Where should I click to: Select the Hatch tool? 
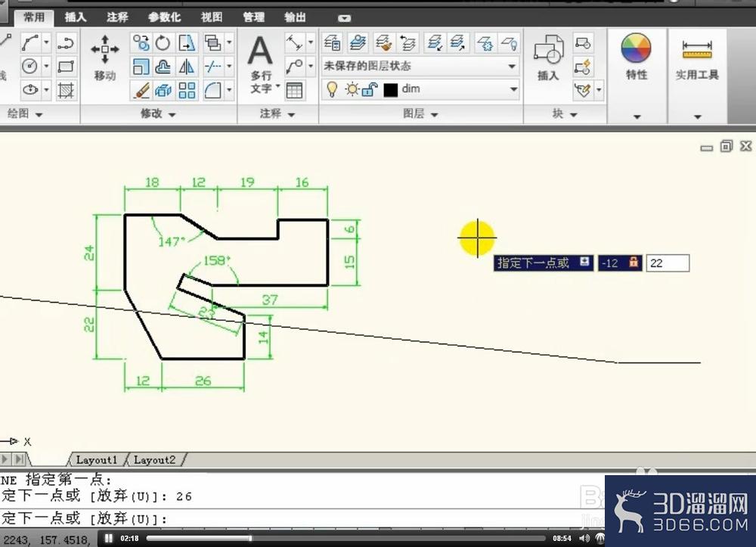(x=66, y=90)
